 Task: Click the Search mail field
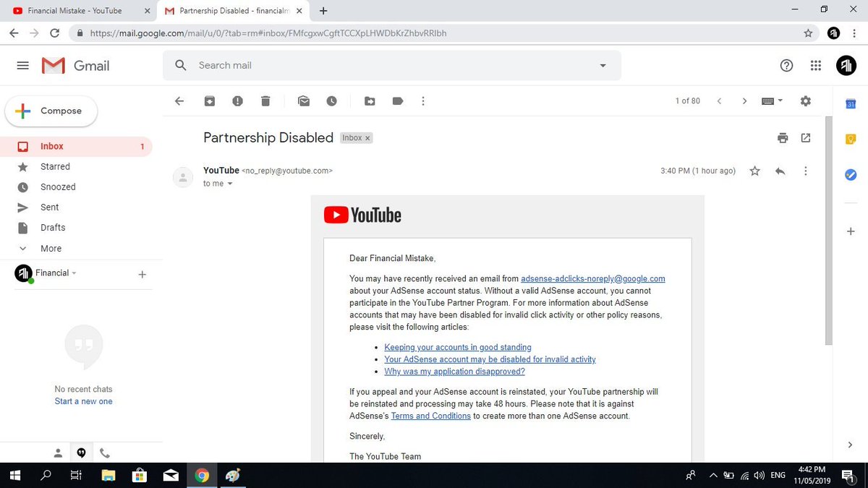(x=391, y=66)
